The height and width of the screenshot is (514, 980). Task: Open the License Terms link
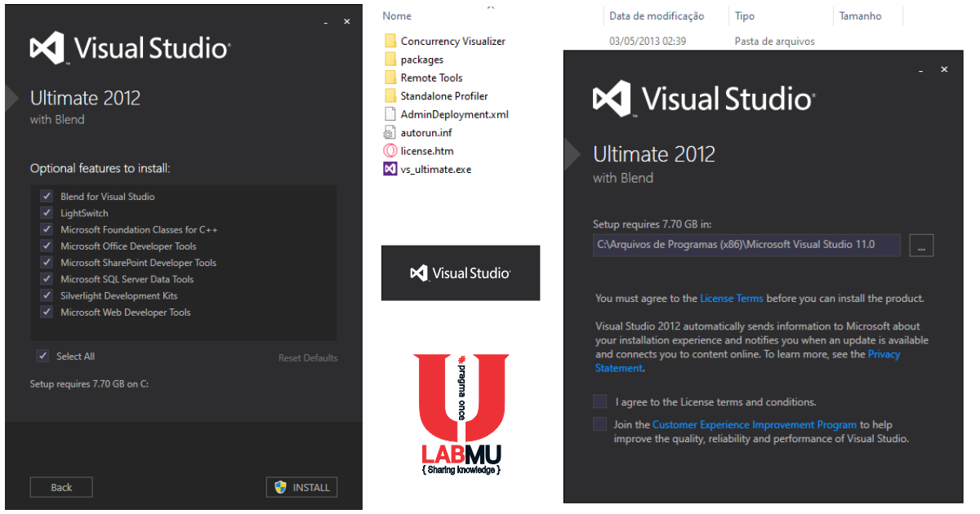(x=732, y=298)
